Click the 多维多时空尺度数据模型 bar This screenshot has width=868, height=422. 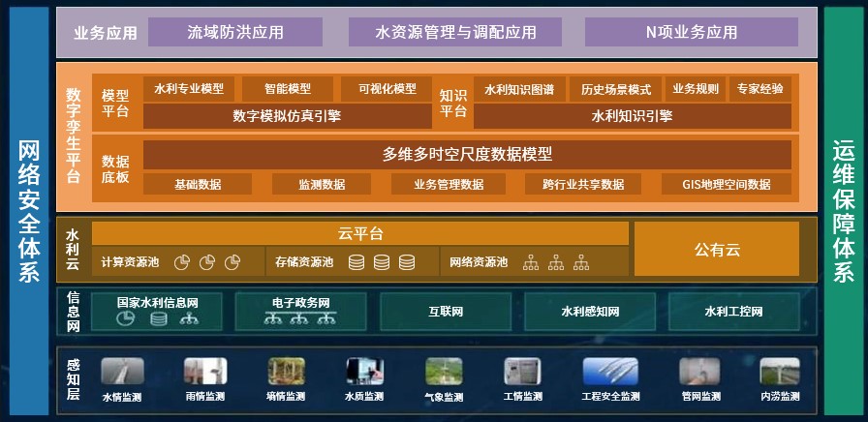coord(467,154)
